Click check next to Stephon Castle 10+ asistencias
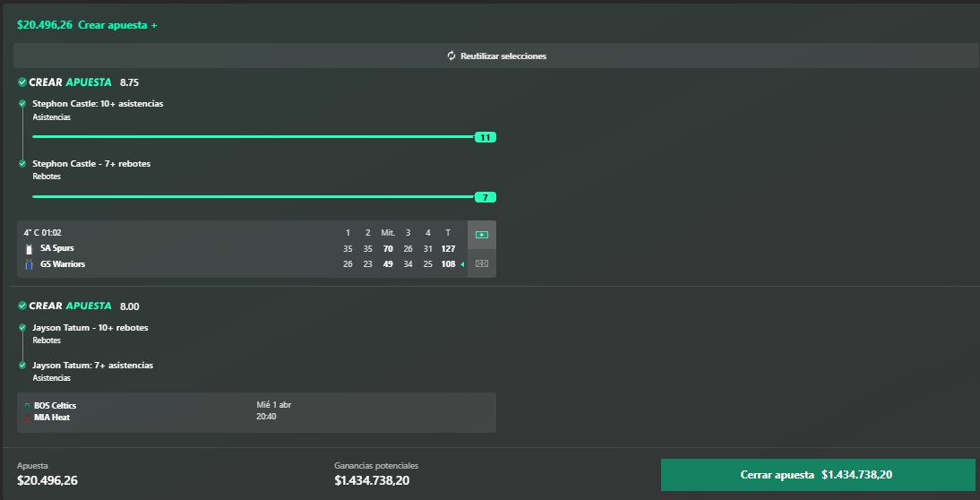Screen dimensions: 980x500 pyautogui.click(x=22, y=104)
